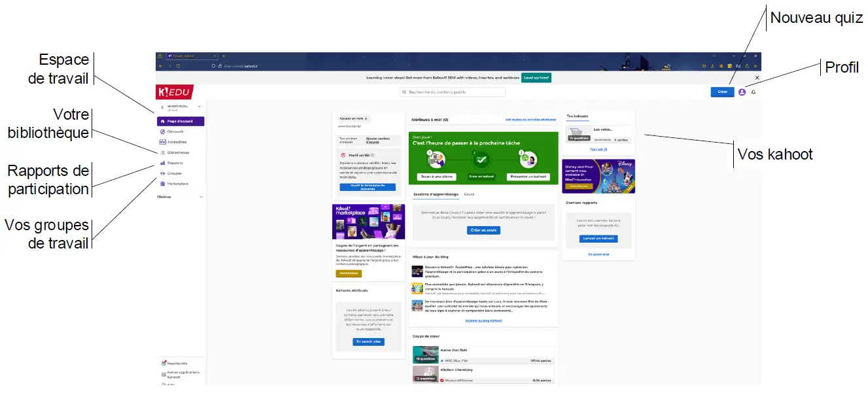Open Rapports in the sidebar
The image size is (868, 395).
pyautogui.click(x=171, y=163)
